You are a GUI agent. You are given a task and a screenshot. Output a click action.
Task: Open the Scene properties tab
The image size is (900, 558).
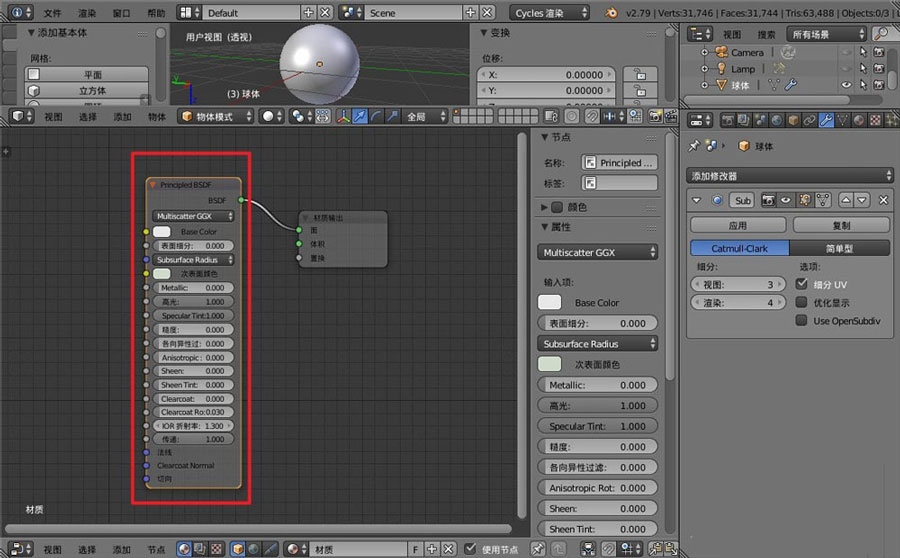[x=760, y=120]
